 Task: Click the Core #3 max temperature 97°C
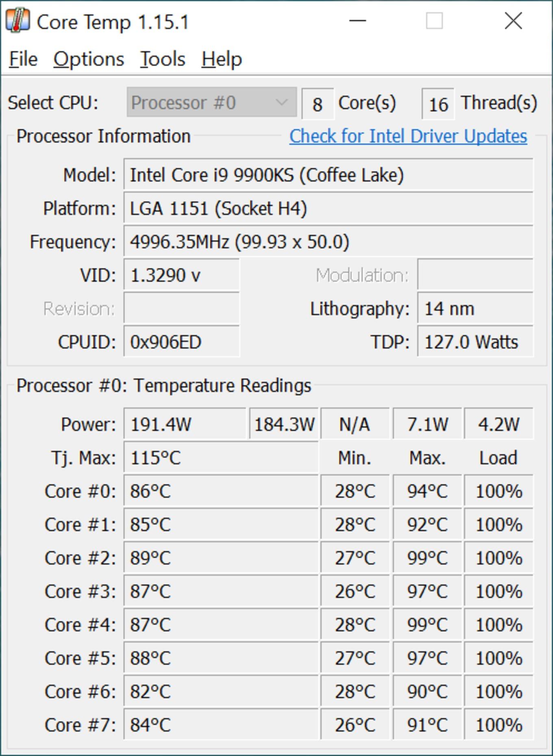427,591
